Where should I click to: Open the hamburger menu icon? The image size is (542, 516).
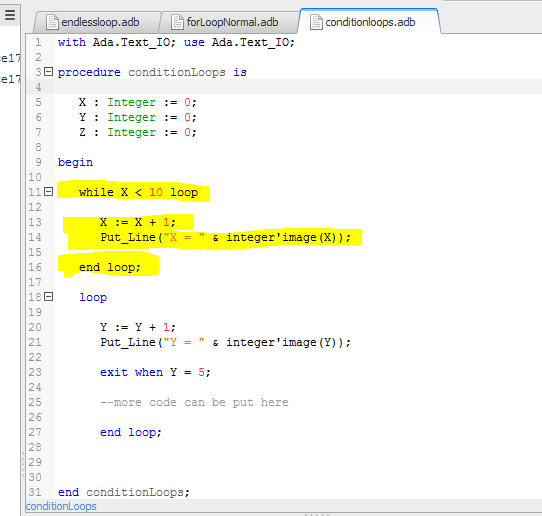(10, 15)
